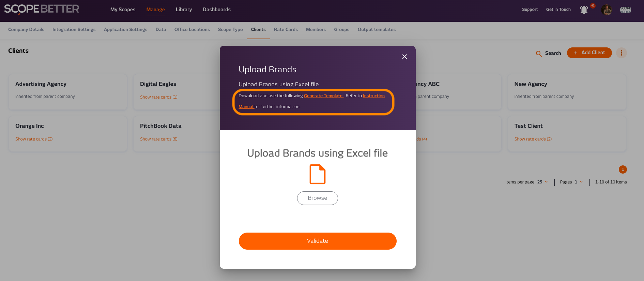Open the Pages number dropdown

(x=578, y=182)
